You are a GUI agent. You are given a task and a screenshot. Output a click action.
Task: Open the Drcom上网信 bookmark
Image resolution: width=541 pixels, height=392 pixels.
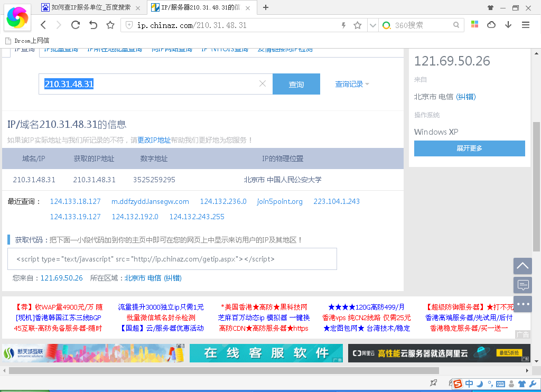click(27, 41)
